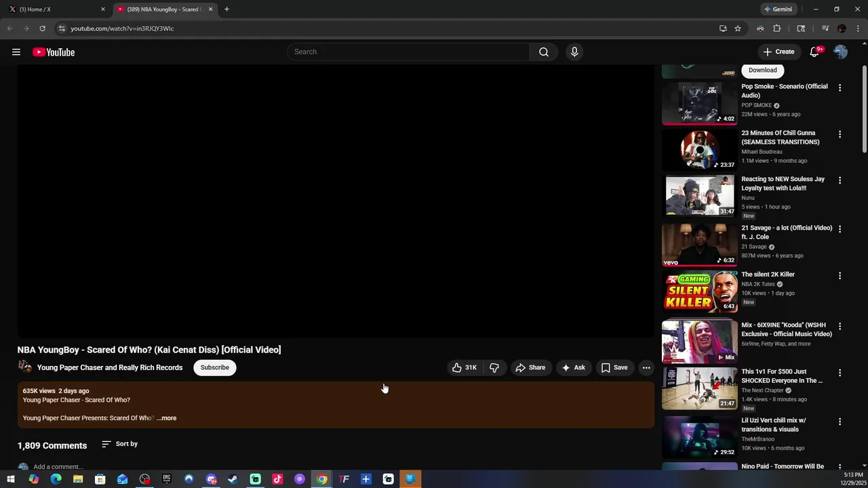
Task: Open 21 Savage a lot thumbnail
Action: click(x=699, y=245)
